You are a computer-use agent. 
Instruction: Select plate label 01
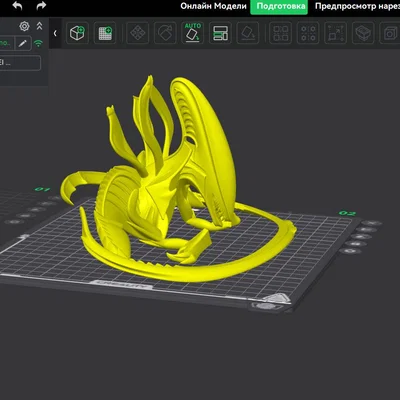pos(42,189)
